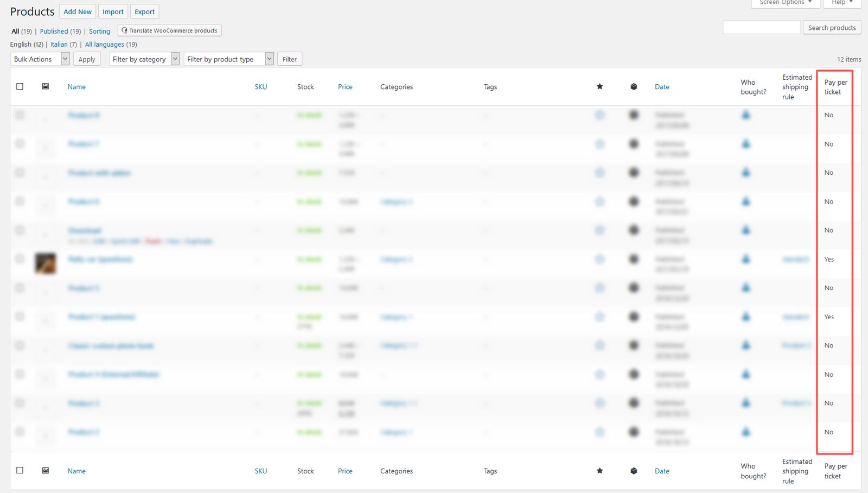
Task: Click the Search products button
Action: [831, 28]
